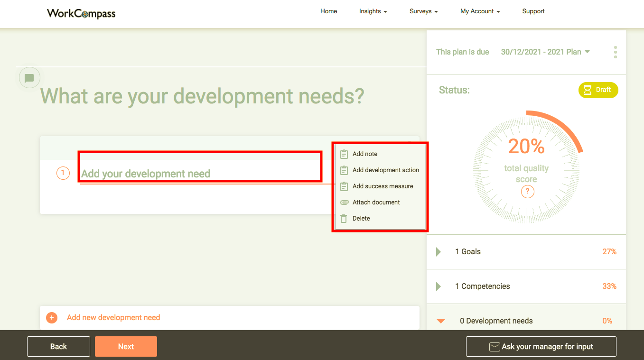Click the Add success measure icon
The image size is (644, 360).
344,186
